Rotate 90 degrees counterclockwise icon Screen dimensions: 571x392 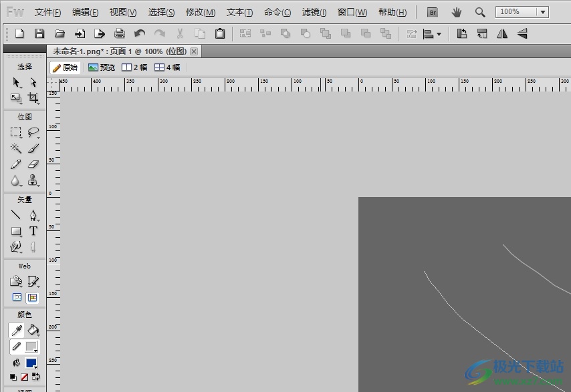coord(462,34)
